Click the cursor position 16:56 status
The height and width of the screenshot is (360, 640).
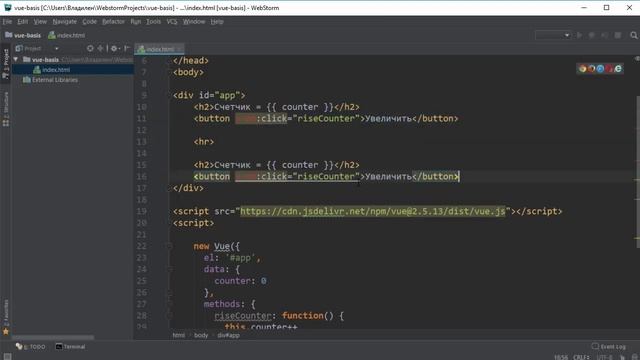tap(561, 357)
